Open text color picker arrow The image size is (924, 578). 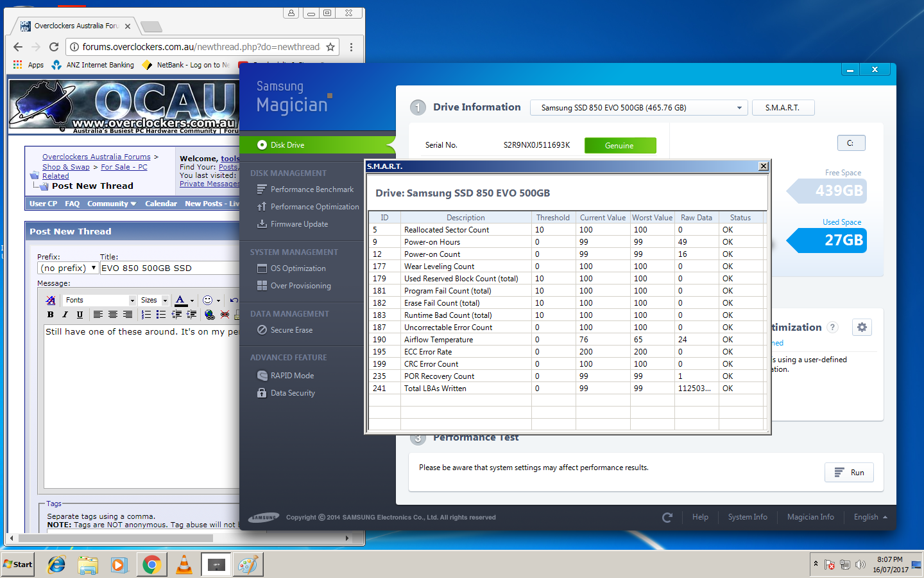(x=192, y=301)
